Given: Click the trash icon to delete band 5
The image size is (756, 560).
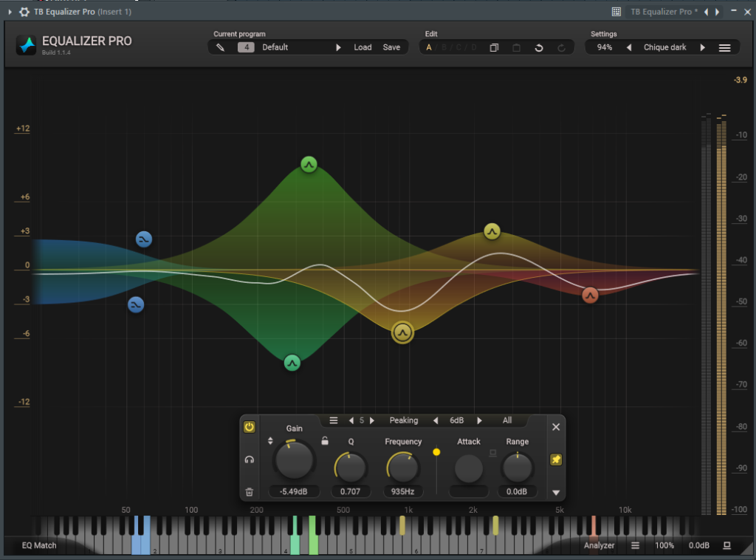Looking at the screenshot, I should pos(249,491).
